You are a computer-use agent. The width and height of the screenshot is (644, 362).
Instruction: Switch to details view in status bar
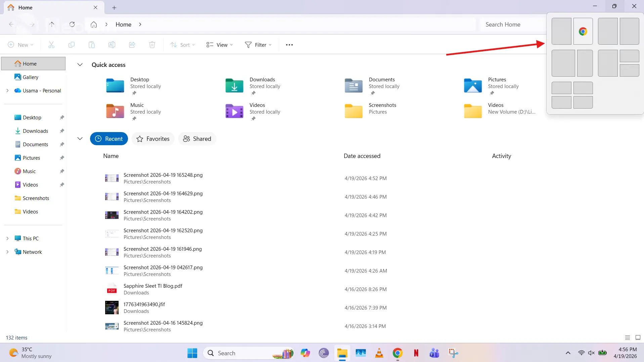tap(627, 337)
